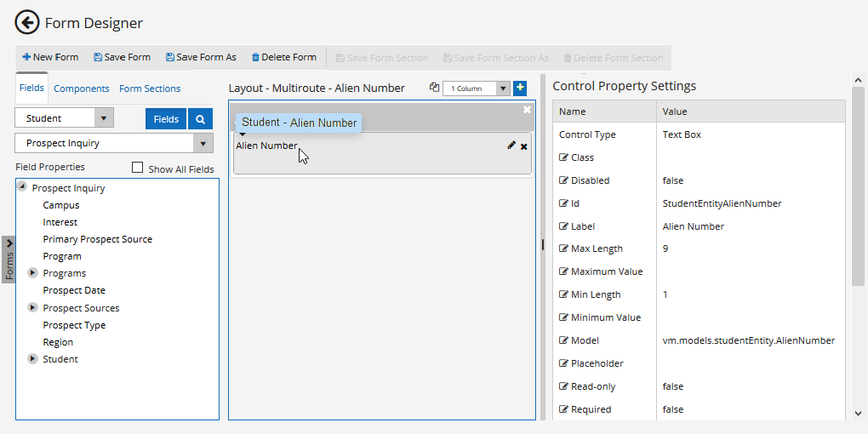Viewport: 868px width, 434px height.
Task: Expand the Forms side panel handle
Action: [x=9, y=260]
